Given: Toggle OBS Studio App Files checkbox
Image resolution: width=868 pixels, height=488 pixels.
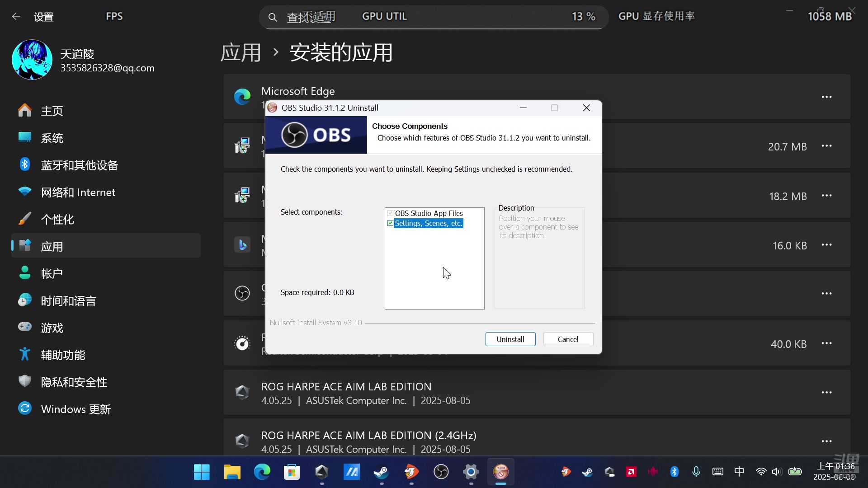Looking at the screenshot, I should [x=390, y=213].
